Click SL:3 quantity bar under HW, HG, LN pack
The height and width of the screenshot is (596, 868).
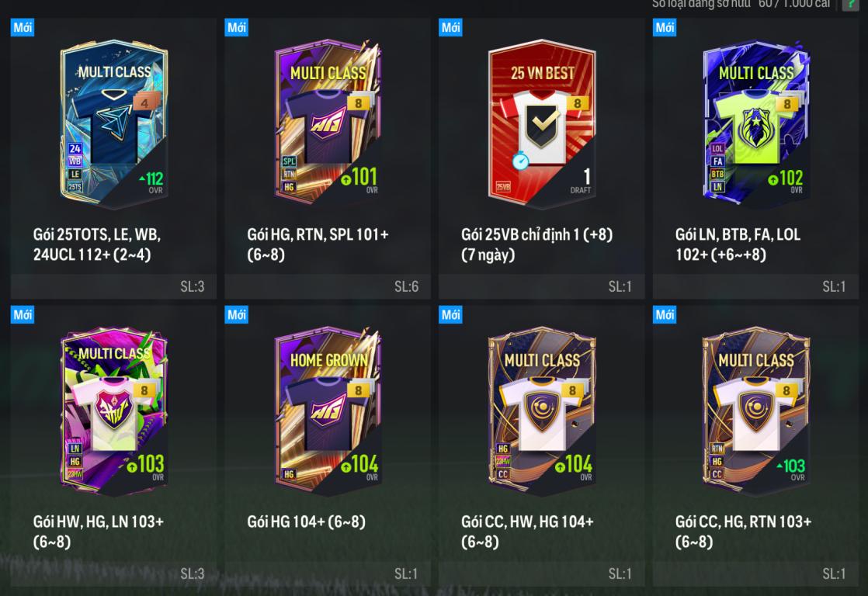tap(113, 573)
